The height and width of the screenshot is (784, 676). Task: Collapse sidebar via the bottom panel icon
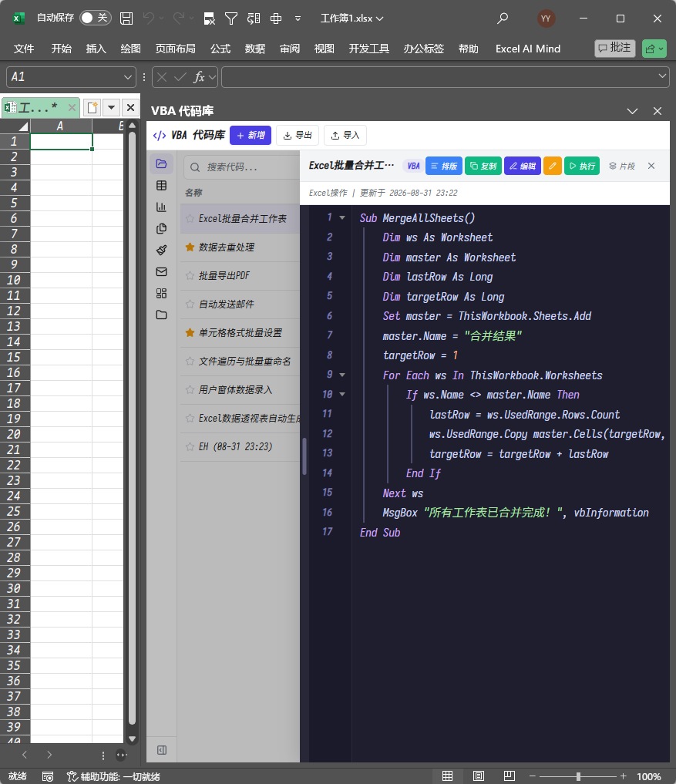coord(162,750)
